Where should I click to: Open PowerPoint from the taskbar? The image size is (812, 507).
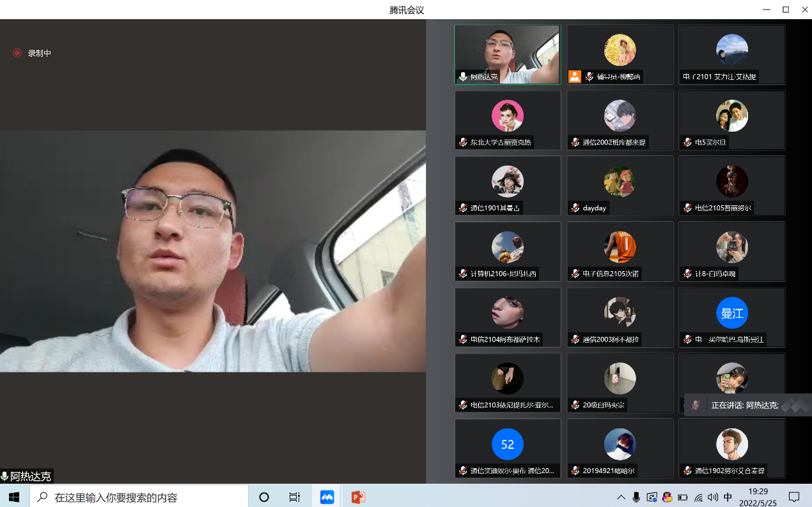click(x=358, y=497)
